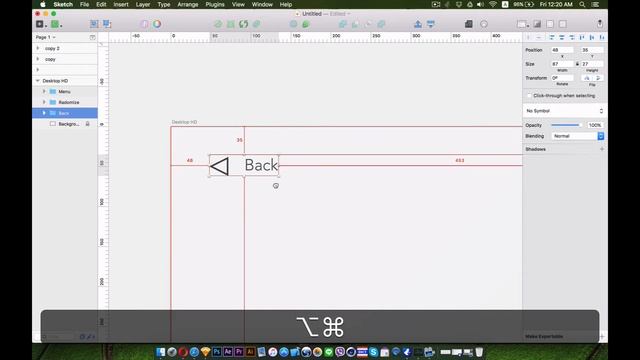Expand the Menu group
Viewport: 640px width, 360px height.
click(44, 91)
